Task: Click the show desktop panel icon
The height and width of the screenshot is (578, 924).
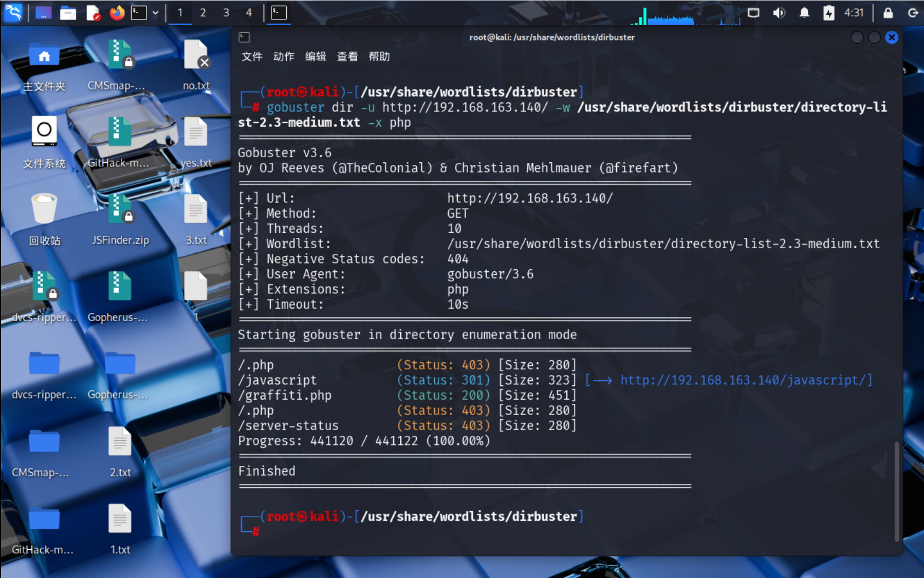Action: (44, 13)
